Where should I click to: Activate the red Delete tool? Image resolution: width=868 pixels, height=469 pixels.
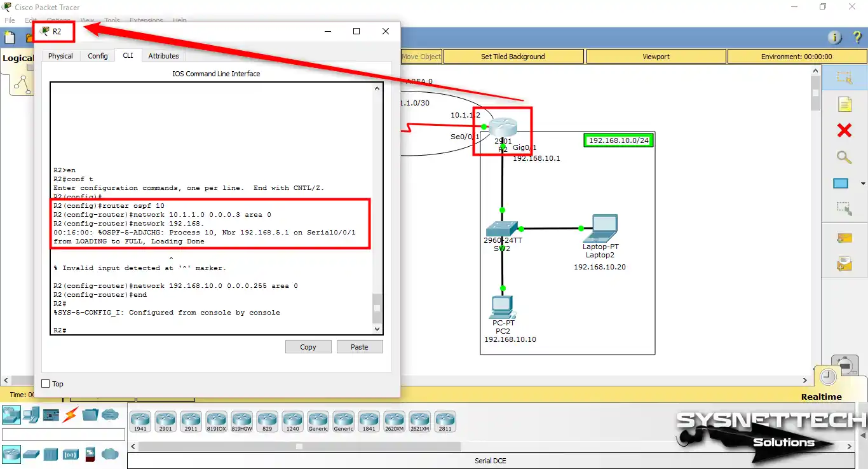(x=844, y=130)
